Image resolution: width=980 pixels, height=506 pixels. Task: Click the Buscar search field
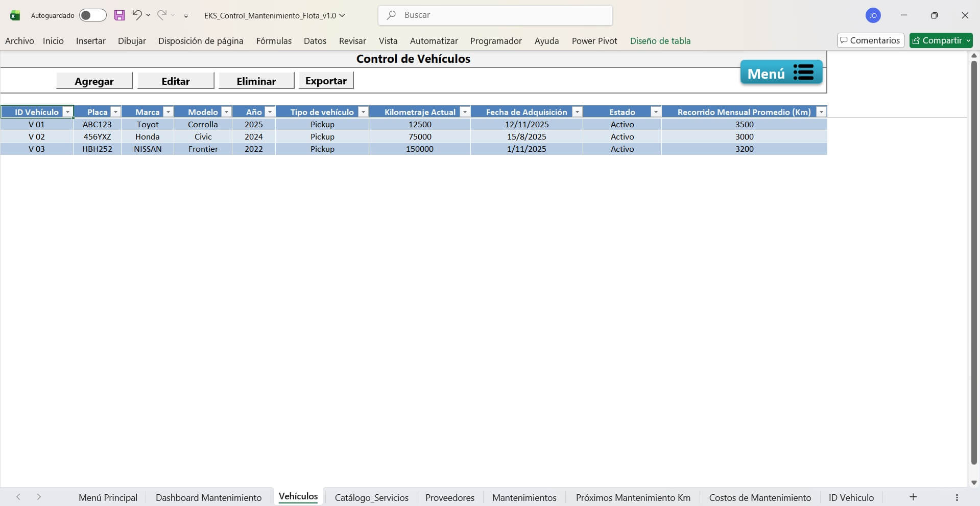click(x=495, y=15)
